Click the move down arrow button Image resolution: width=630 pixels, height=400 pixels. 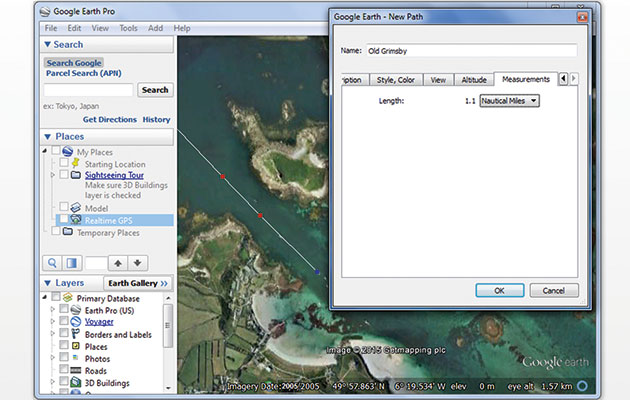coord(137,263)
